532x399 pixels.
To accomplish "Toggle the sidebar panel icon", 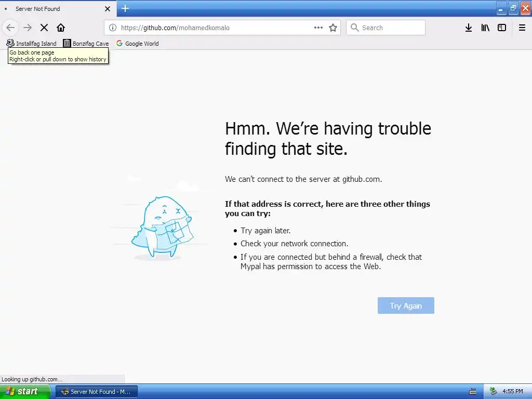I will point(502,28).
